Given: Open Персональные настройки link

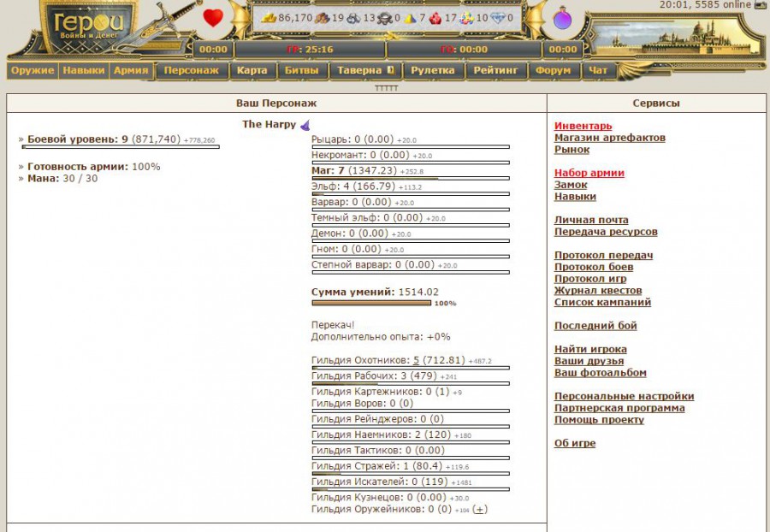Looking at the screenshot, I should [x=624, y=397].
